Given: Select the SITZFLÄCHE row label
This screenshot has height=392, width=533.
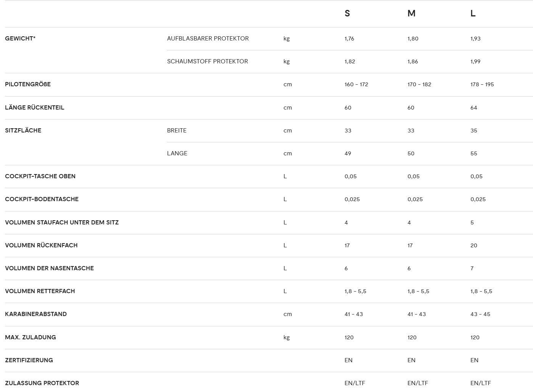Looking at the screenshot, I should coord(23,130).
